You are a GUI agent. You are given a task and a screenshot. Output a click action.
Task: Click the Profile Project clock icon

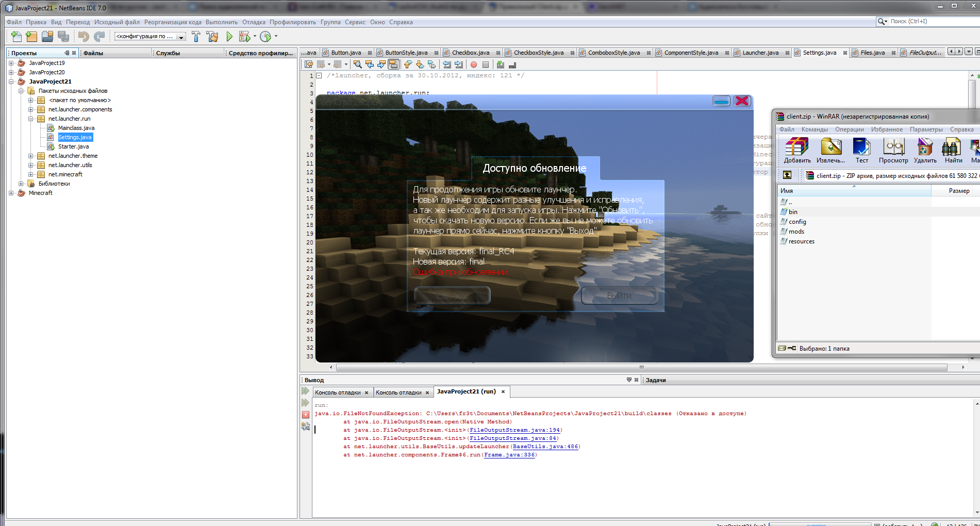coord(265,36)
